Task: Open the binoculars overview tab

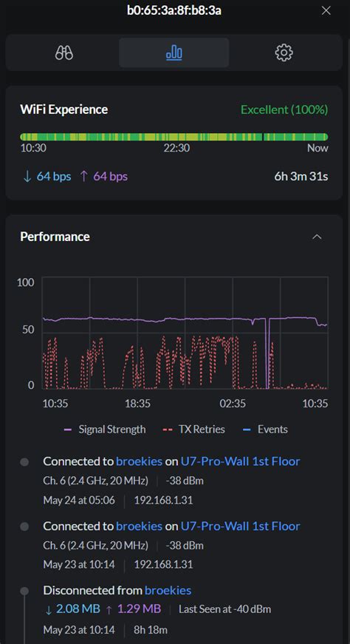Action: 64,52
